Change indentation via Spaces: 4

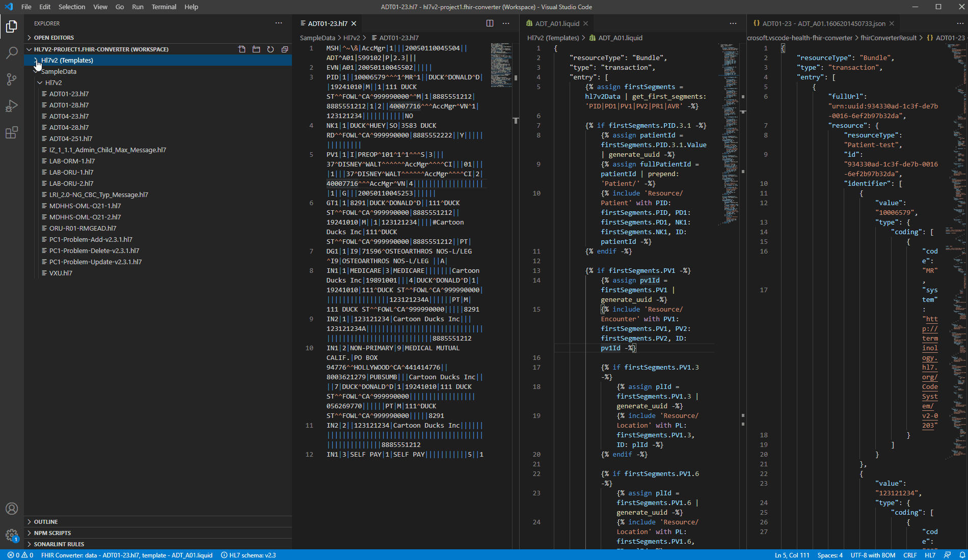[830, 555]
